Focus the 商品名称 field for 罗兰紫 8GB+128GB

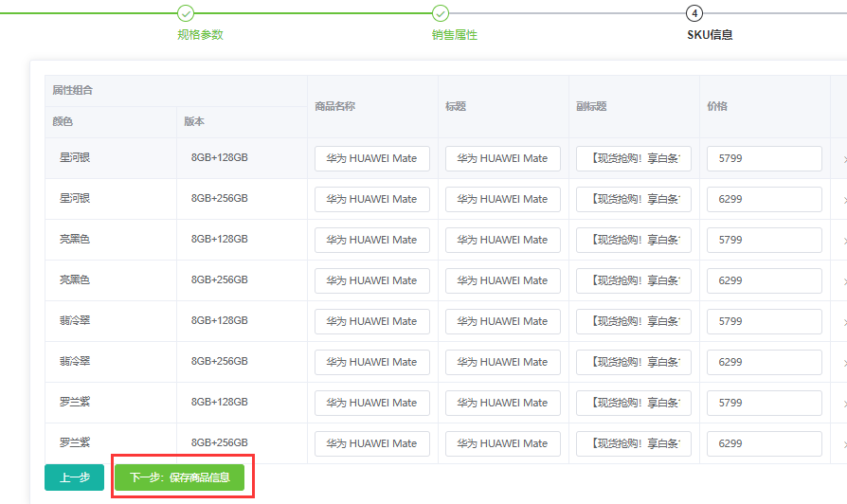[372, 403]
